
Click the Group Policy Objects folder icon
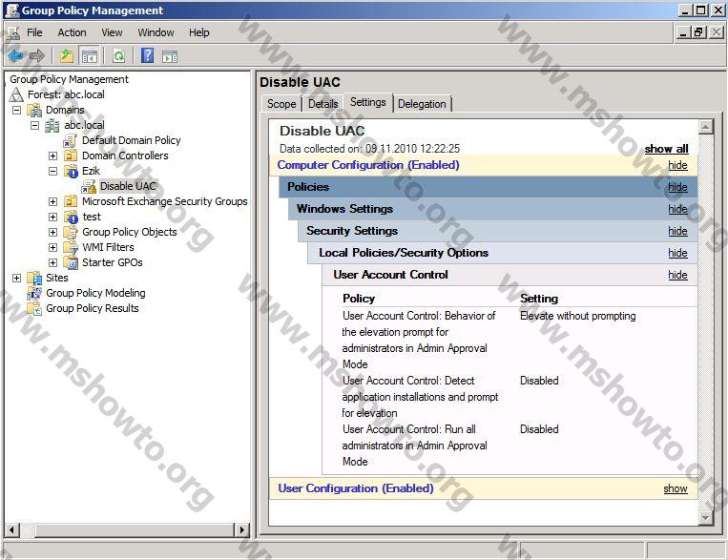click(70, 232)
